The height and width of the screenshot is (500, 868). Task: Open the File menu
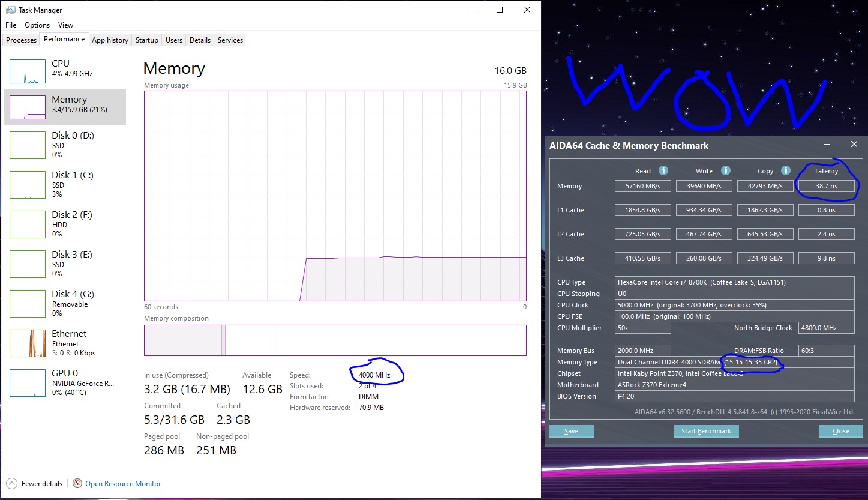pyautogui.click(x=11, y=25)
